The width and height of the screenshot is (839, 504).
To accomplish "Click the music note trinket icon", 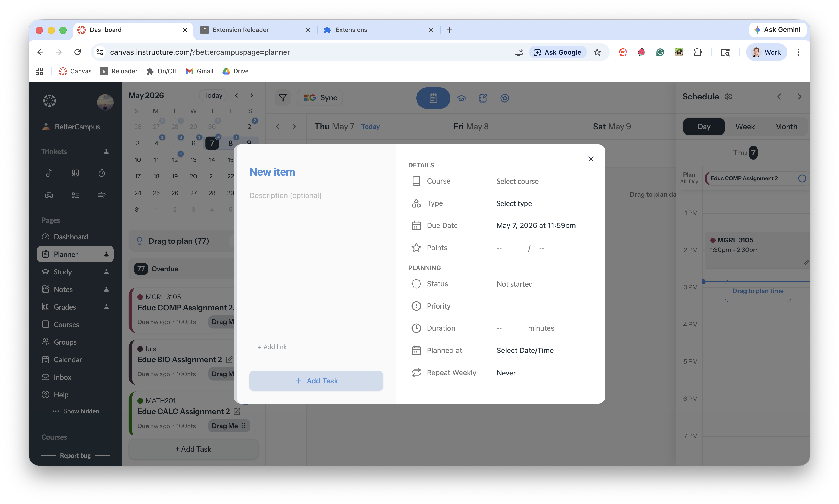I will tap(49, 173).
